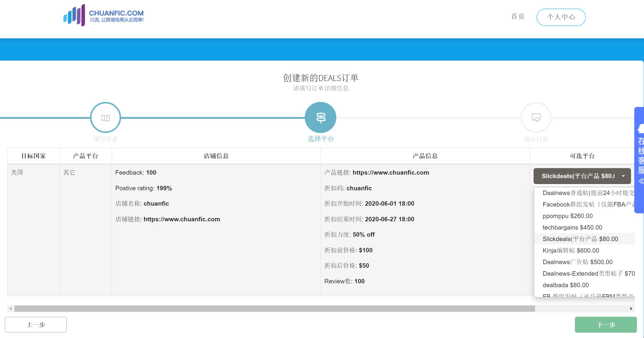Viewport: 644px width, 338px height.
Task: Click the Feedback: 100 text
Action: 136,173
